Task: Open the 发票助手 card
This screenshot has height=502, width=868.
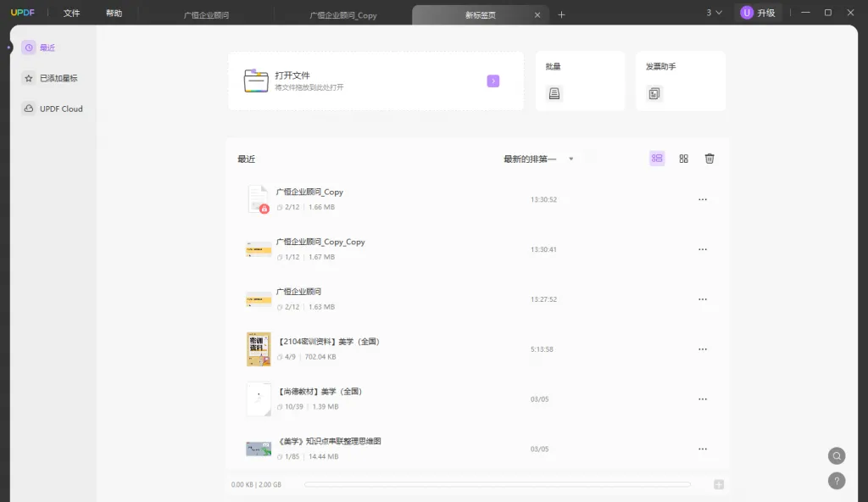Action: tap(681, 81)
